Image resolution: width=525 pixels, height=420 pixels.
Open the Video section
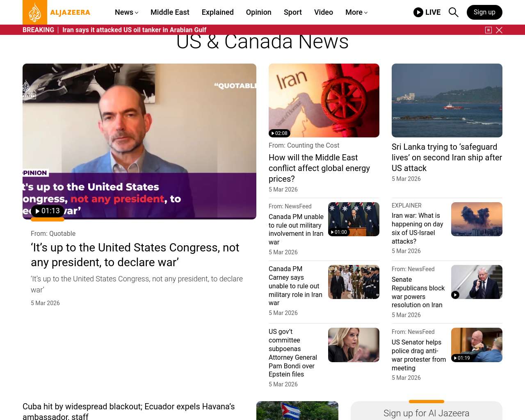(x=324, y=12)
